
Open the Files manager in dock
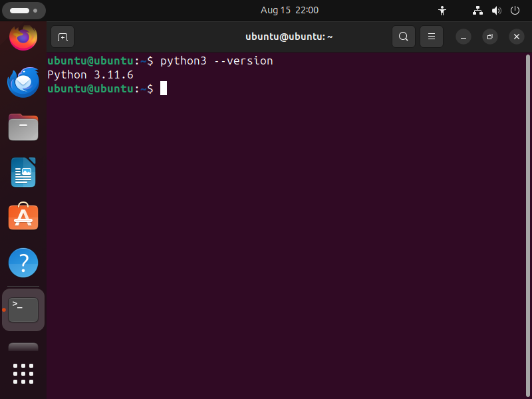(23, 127)
